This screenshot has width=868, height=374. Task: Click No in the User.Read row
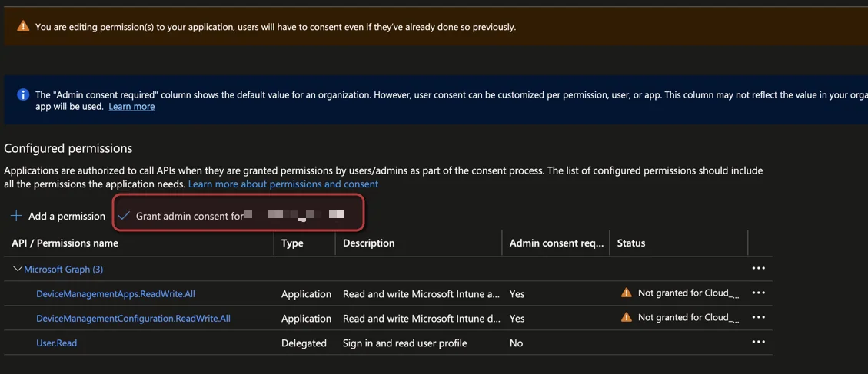point(516,343)
